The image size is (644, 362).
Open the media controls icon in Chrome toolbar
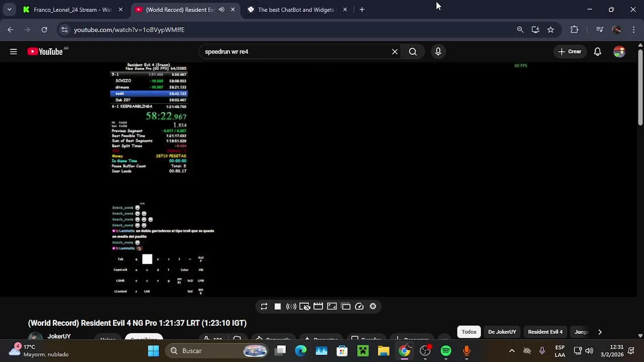click(x=599, y=30)
